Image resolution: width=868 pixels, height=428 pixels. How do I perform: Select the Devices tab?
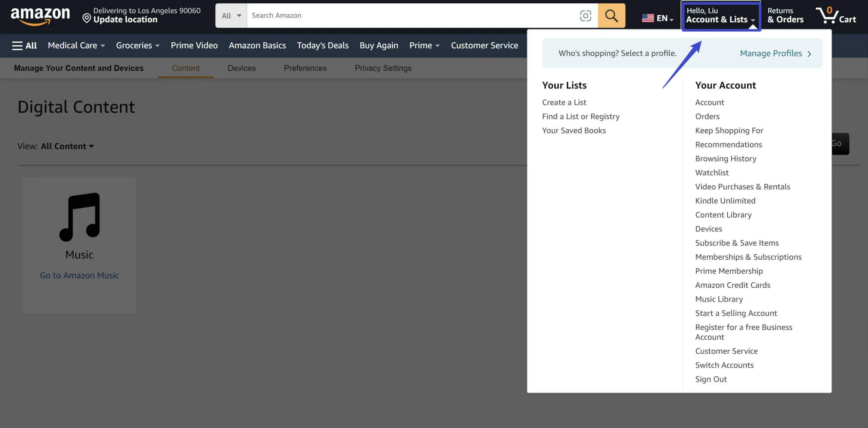(241, 67)
